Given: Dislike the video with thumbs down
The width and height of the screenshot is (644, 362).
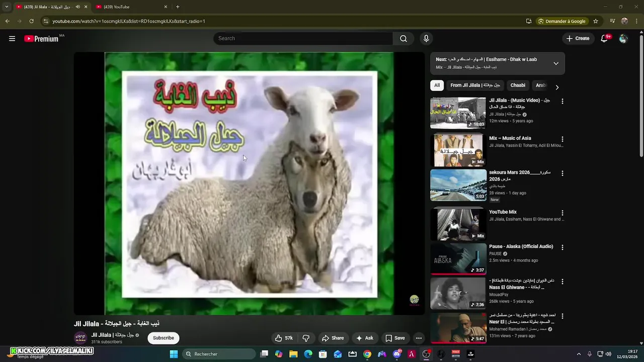Looking at the screenshot, I should coord(306,338).
